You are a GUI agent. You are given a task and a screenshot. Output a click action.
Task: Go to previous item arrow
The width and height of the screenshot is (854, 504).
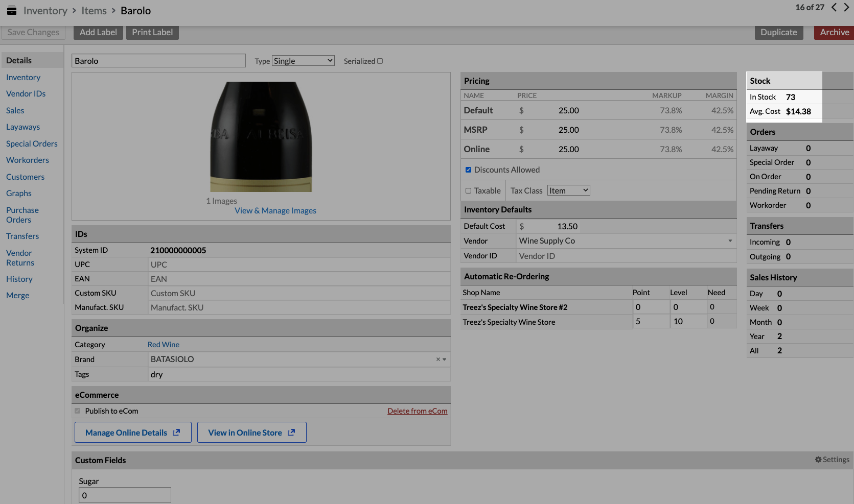point(834,7)
